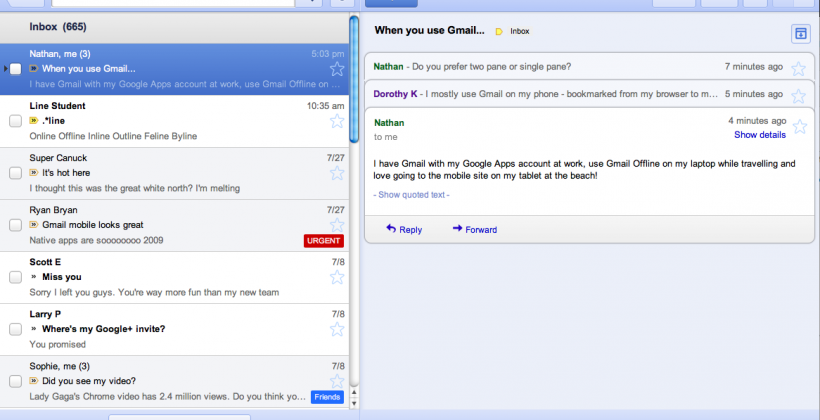Click 'Show details' on Nathan's message

(760, 135)
